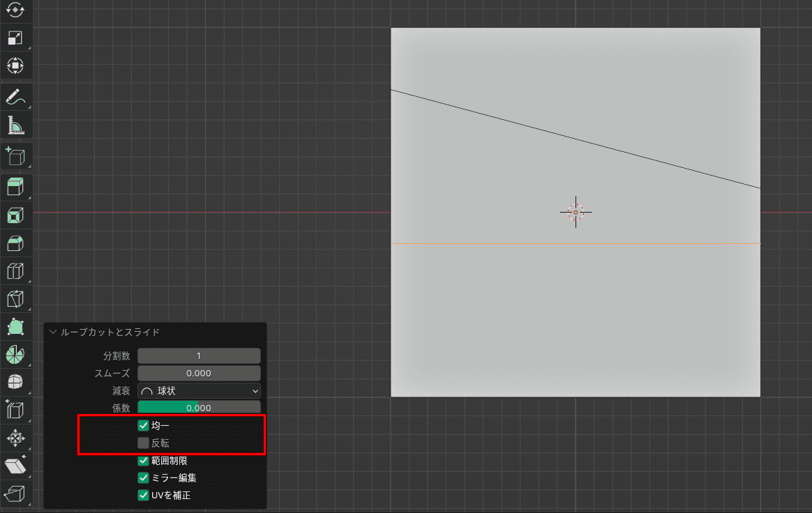The height and width of the screenshot is (513, 812).
Task: Click the 係数 factor slider
Action: [x=199, y=407]
